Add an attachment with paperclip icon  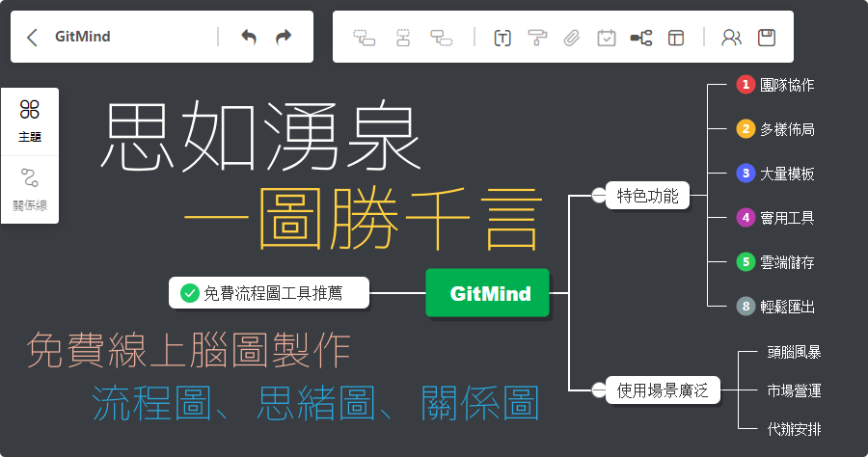click(572, 38)
